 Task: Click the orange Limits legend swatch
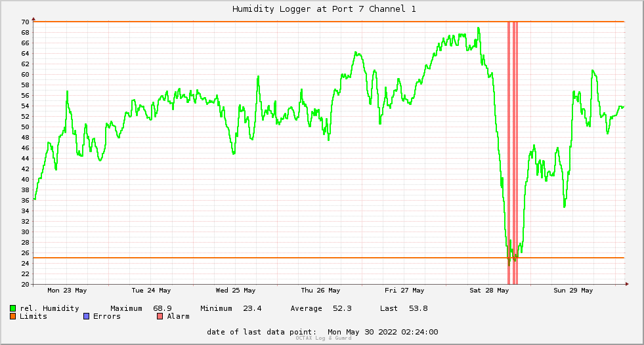[x=12, y=316]
